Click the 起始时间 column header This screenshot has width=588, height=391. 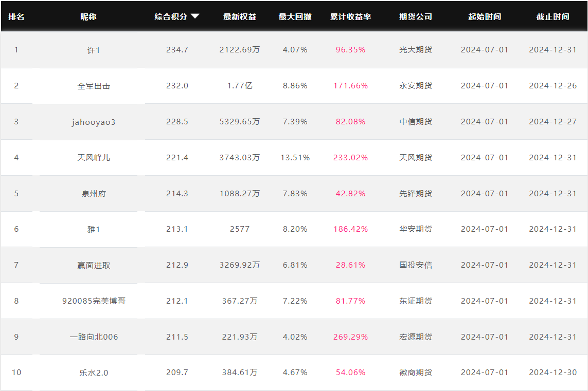485,17
